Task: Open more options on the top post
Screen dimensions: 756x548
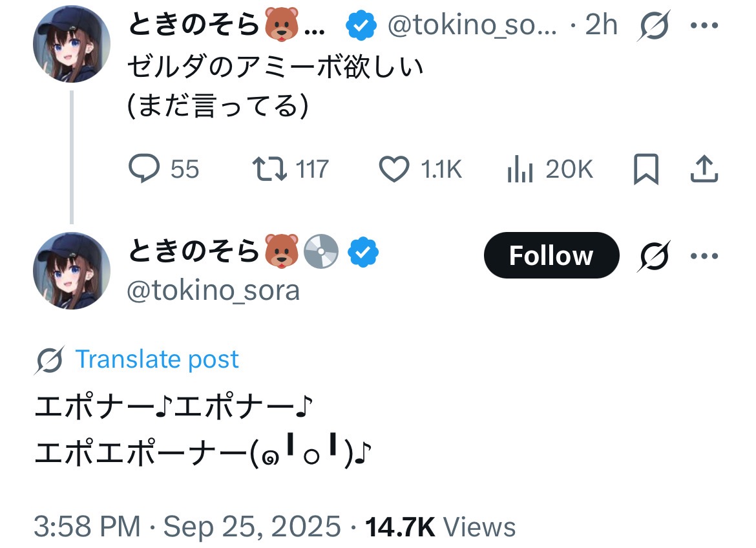Action: pos(704,26)
